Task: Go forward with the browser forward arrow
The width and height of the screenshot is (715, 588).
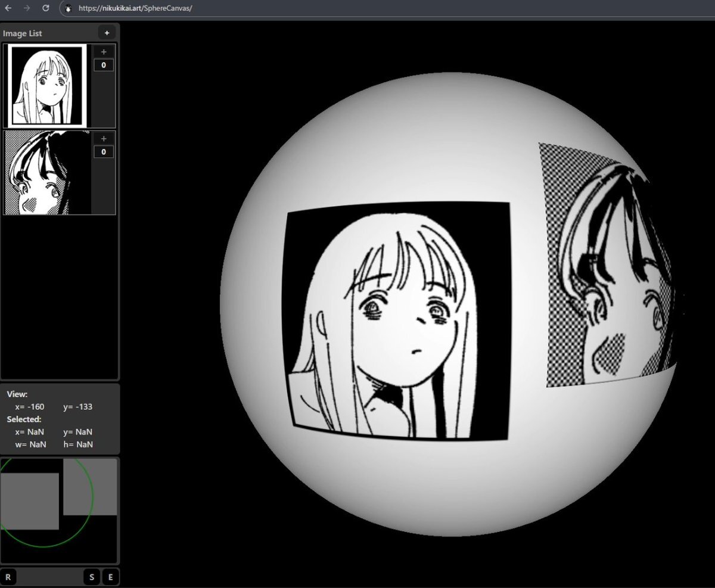Action: (27, 8)
